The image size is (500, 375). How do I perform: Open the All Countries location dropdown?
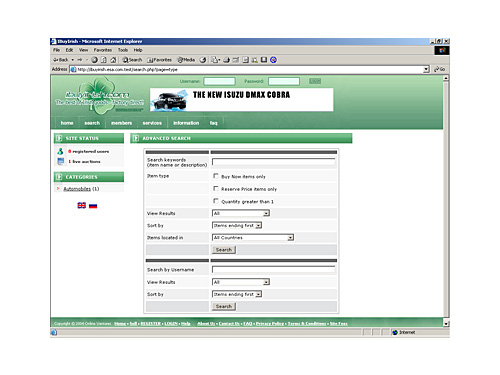pos(253,237)
